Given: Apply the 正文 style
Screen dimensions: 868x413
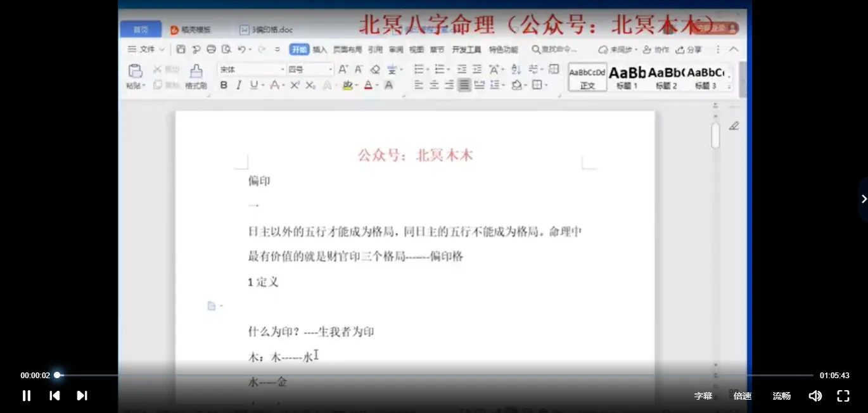Looking at the screenshot, I should 587,77.
